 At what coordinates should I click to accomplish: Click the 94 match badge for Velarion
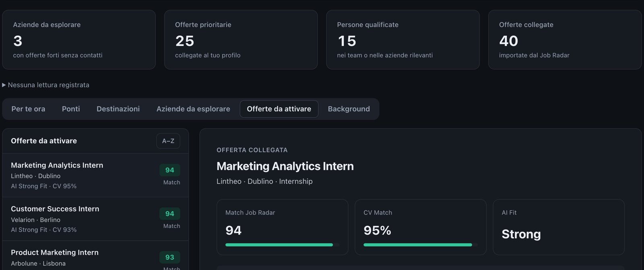pos(170,214)
